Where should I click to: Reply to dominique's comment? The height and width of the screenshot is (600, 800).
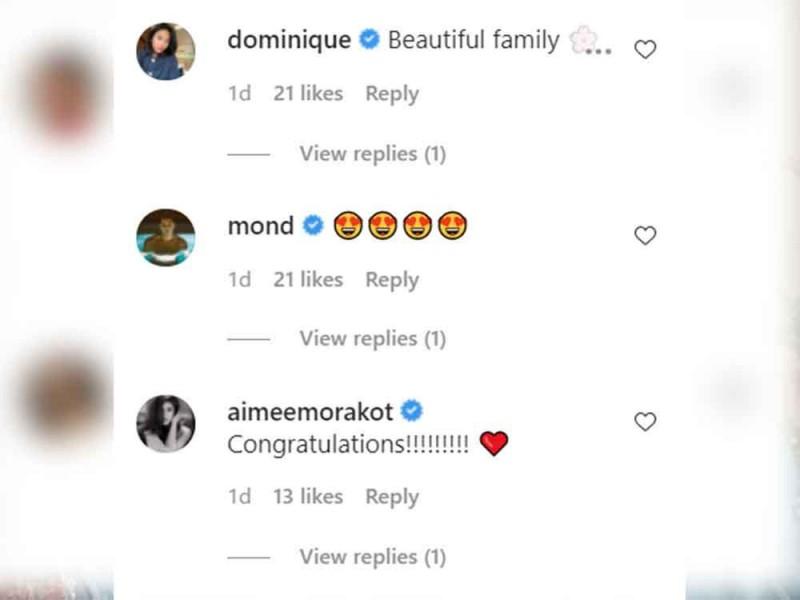pyautogui.click(x=392, y=93)
